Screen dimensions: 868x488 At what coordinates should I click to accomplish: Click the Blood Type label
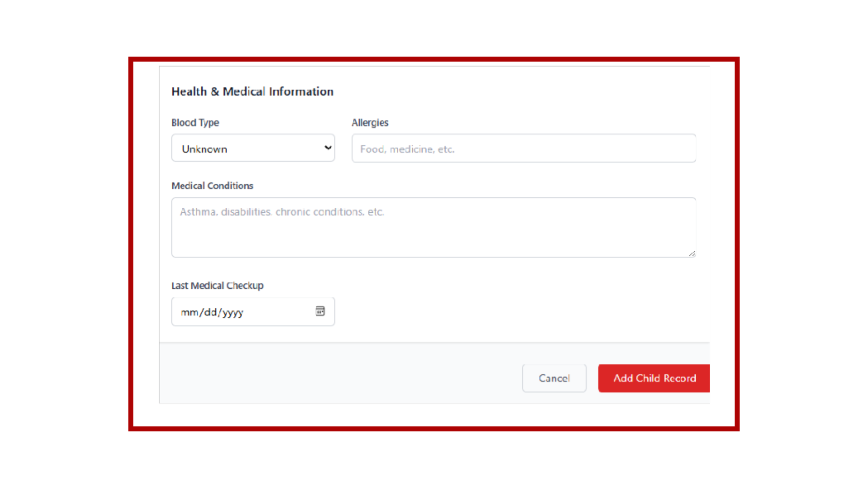pyautogui.click(x=195, y=122)
